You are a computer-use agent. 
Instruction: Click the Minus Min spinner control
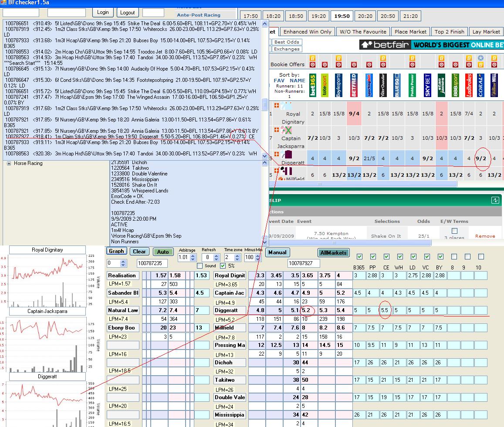[257, 257]
